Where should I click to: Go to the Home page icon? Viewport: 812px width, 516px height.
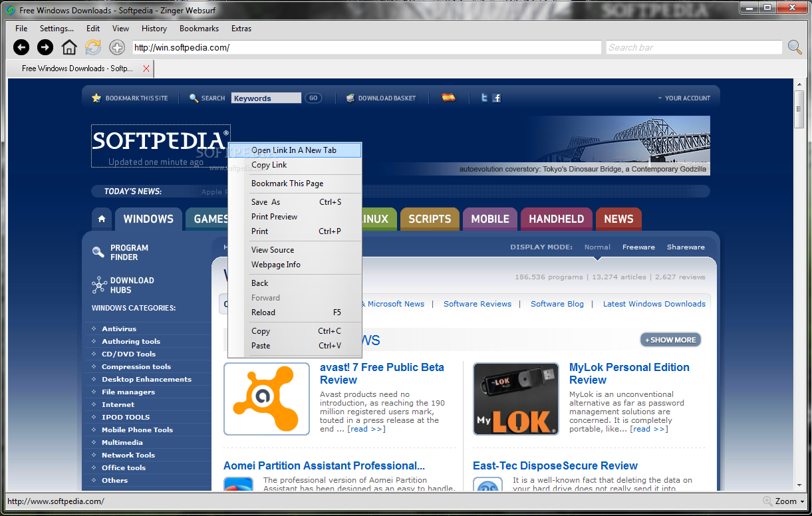69,47
